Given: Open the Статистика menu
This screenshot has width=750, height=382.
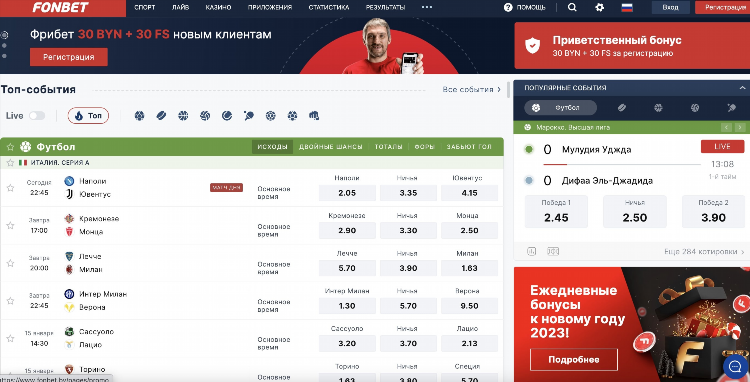Looking at the screenshot, I should [x=329, y=7].
